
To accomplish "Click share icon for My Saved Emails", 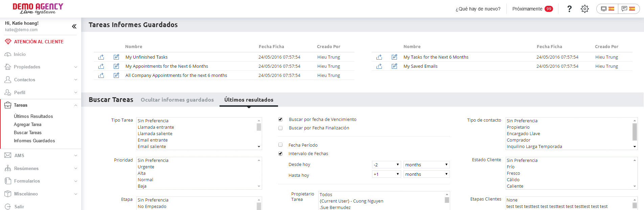I will 379,66.
